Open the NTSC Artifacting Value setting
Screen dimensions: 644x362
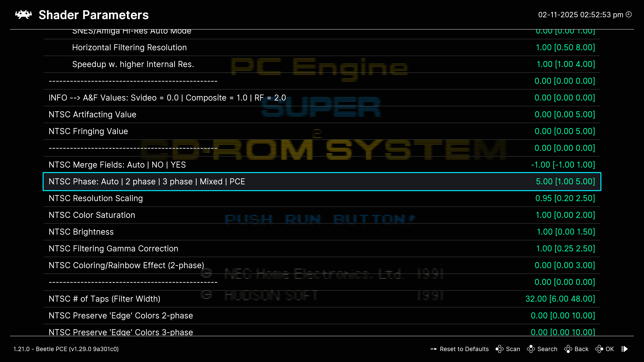tap(92, 114)
